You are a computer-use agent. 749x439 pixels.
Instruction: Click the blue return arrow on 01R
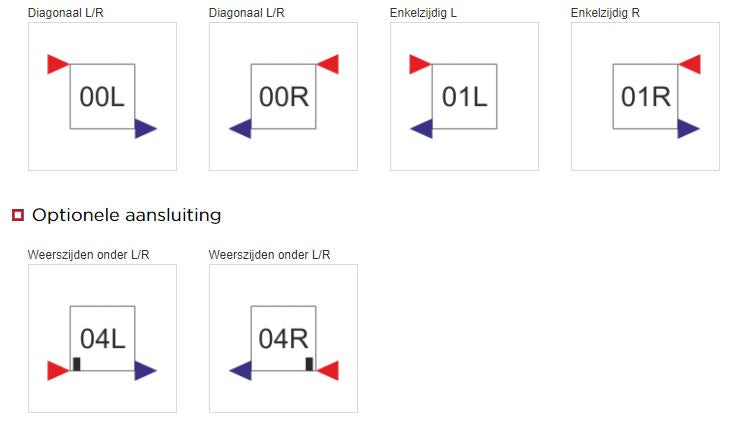(x=689, y=128)
